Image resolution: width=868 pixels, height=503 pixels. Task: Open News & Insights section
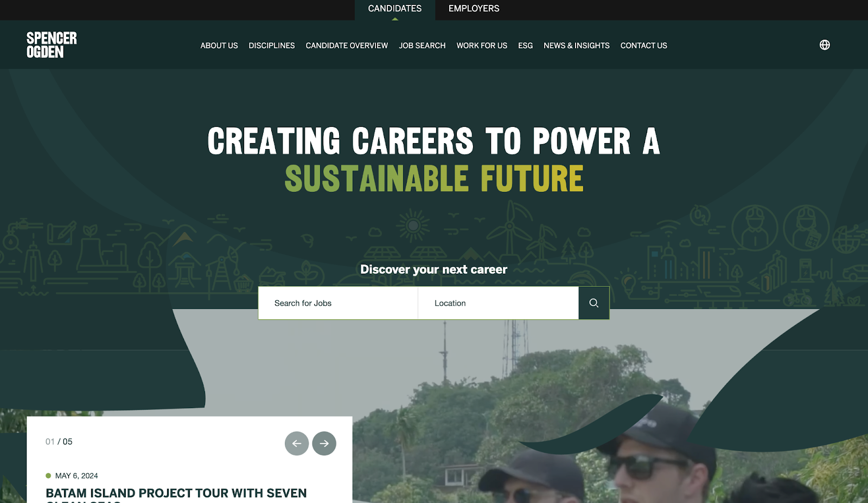(577, 46)
